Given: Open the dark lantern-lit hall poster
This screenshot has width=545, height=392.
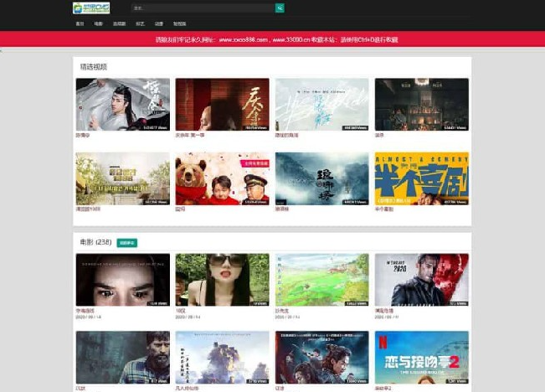Looking at the screenshot, I should [422, 105].
